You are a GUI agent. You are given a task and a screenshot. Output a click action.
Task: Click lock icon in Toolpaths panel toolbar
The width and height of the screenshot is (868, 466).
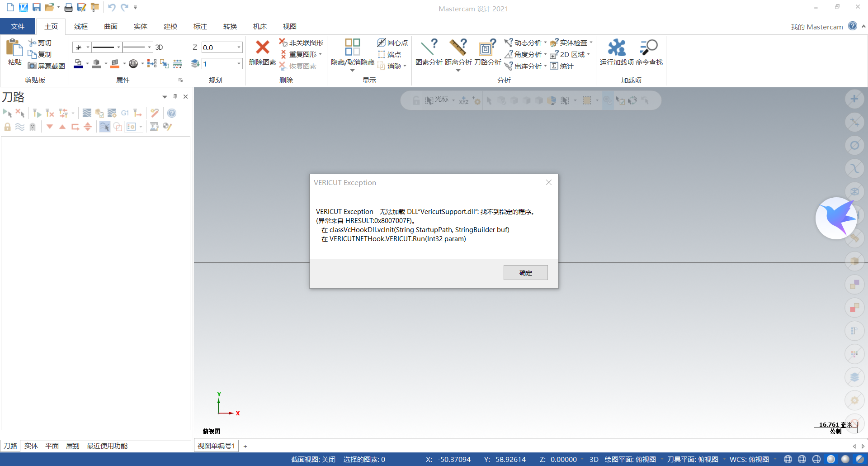pos(7,127)
